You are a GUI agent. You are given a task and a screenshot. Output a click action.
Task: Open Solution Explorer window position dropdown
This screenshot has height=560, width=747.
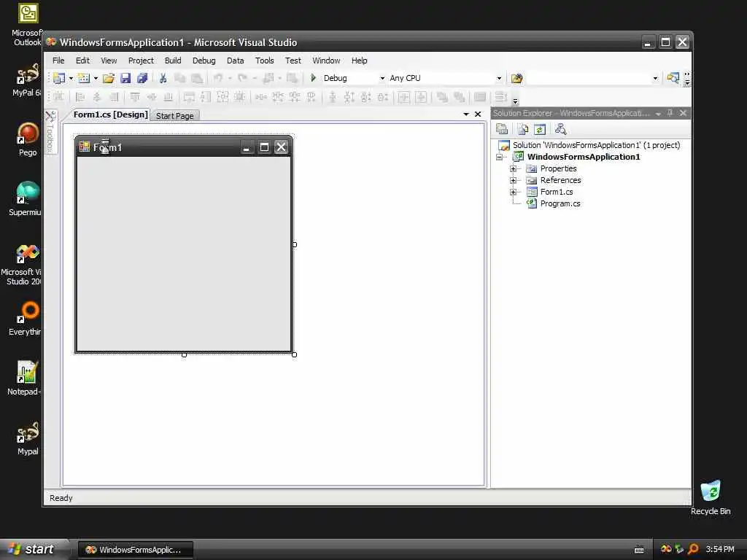click(658, 113)
